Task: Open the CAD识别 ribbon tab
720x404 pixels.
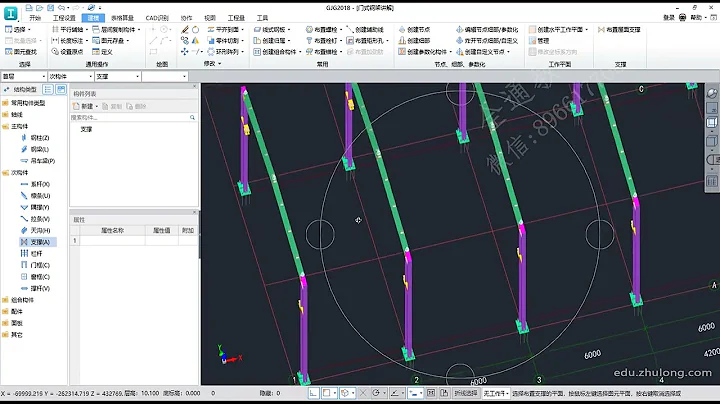Action: [x=157, y=18]
